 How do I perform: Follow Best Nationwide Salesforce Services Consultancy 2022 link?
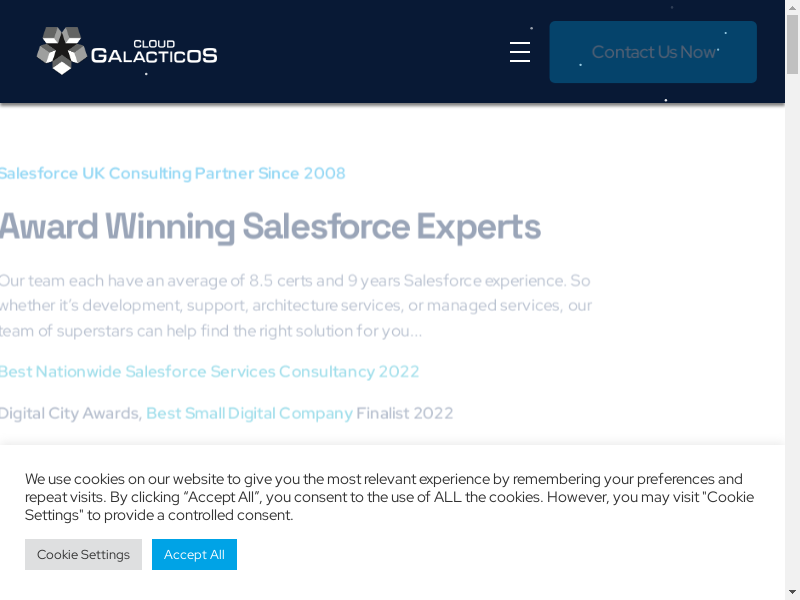coord(209,371)
